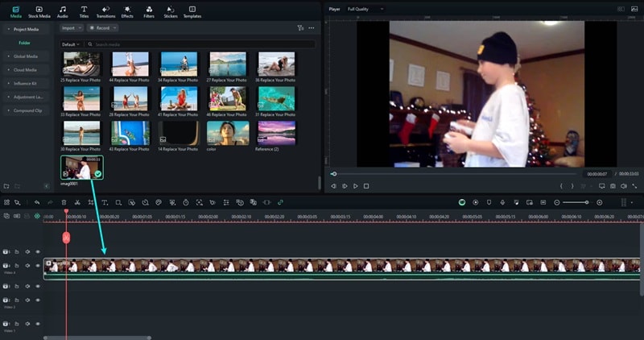644x340 pixels.
Task: Click the new folder icon at bottom-left
Action: (6, 186)
